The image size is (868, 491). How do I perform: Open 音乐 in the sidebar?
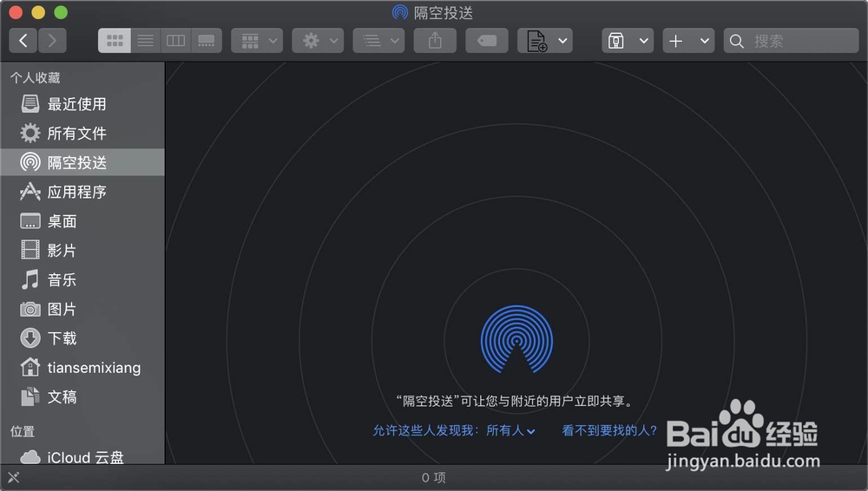tap(82, 279)
